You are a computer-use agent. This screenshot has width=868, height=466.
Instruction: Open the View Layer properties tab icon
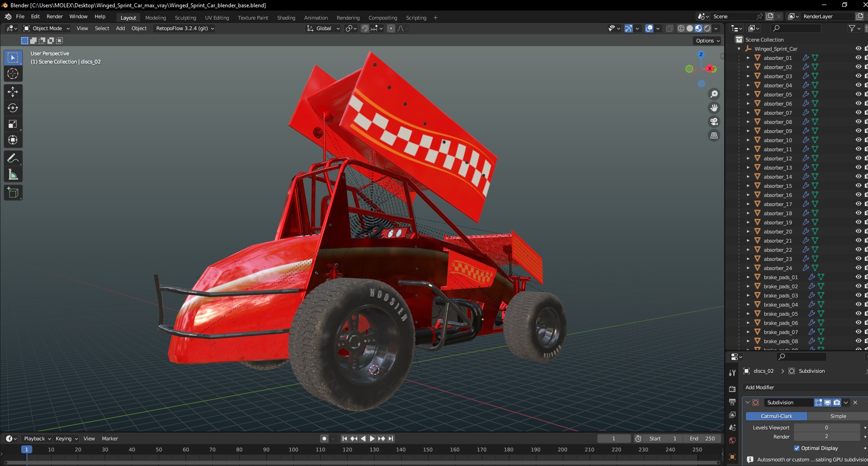click(x=732, y=415)
